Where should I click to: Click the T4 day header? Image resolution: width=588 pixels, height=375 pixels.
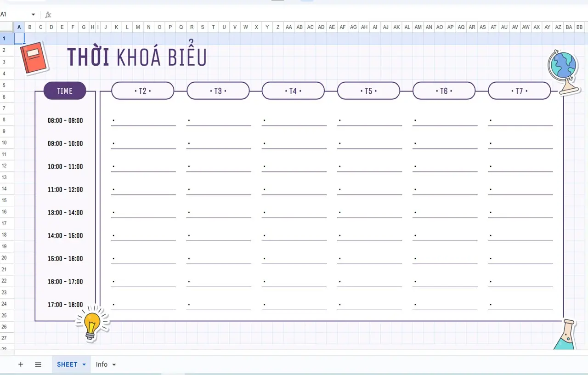pyautogui.click(x=294, y=91)
